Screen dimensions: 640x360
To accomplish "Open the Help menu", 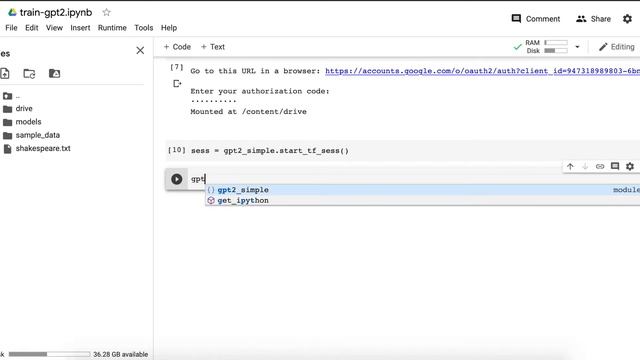I will pos(169,28).
